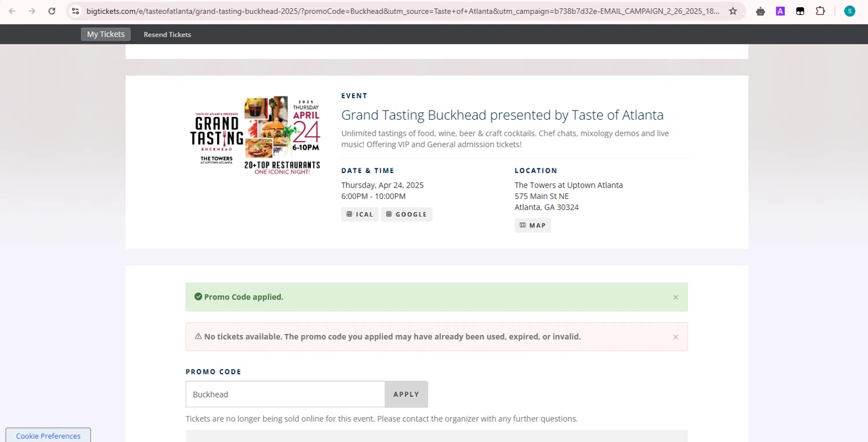The image size is (868, 442).
Task: Click the 'PROMO CODE' label
Action: tap(214, 372)
